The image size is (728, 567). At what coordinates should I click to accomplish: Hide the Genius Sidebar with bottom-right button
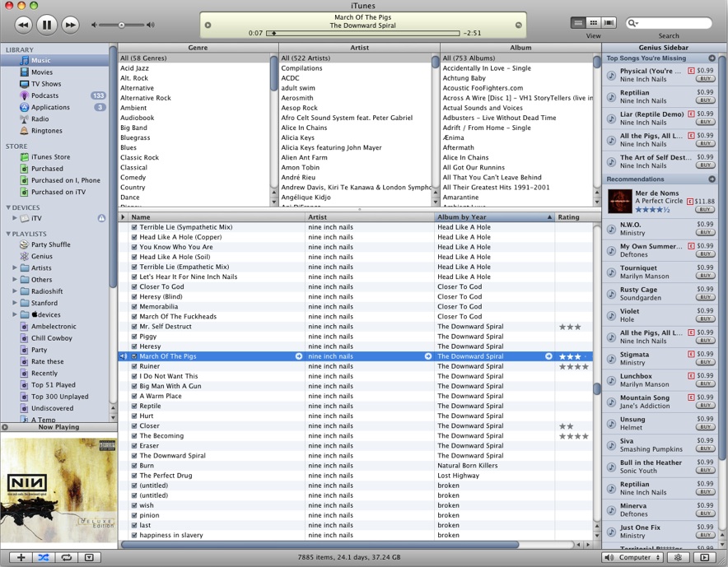pos(704,557)
